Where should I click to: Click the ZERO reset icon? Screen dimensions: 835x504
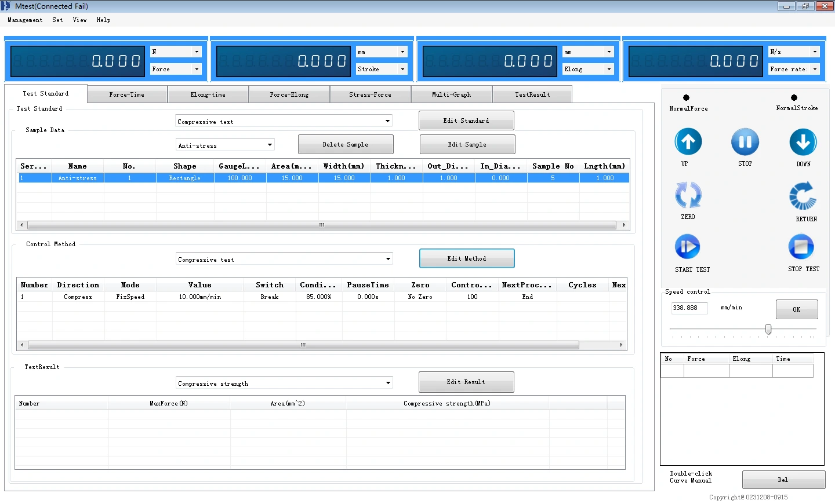688,195
